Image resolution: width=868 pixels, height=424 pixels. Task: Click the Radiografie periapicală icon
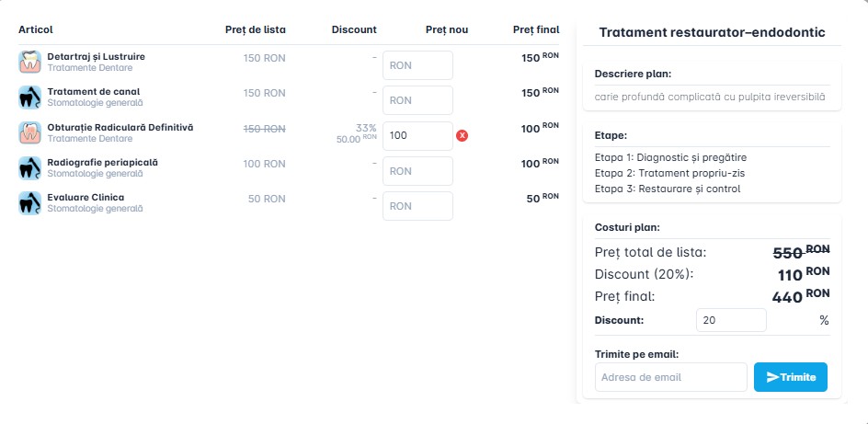point(30,167)
